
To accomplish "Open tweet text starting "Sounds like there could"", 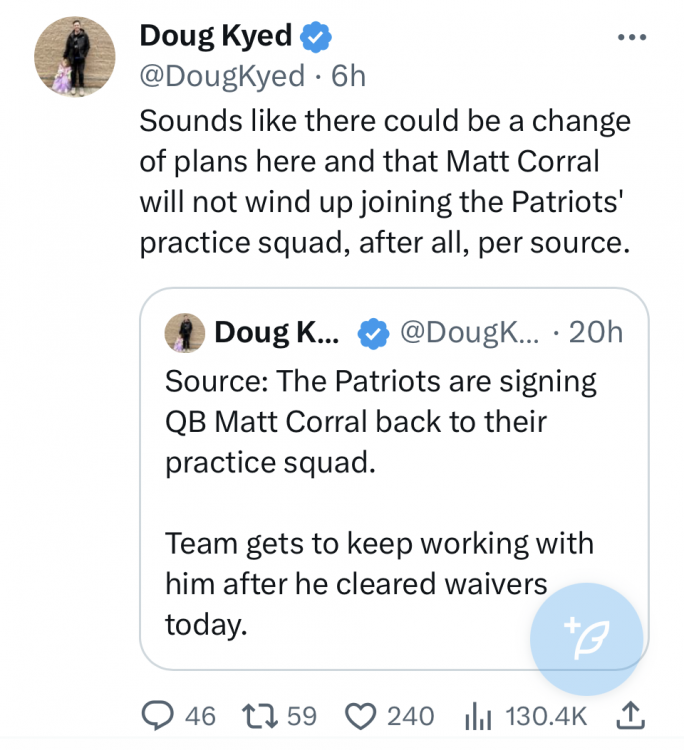I will coord(385,181).
